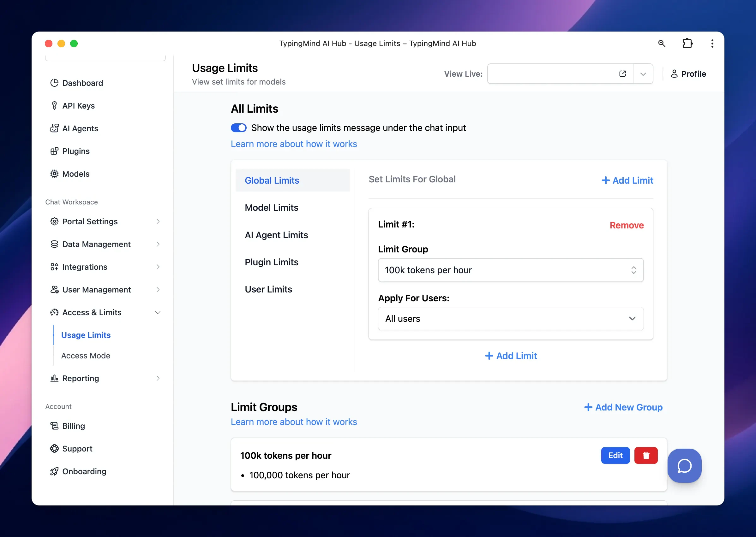Delete the 100k tokens per hour group
The width and height of the screenshot is (756, 537).
pos(646,456)
